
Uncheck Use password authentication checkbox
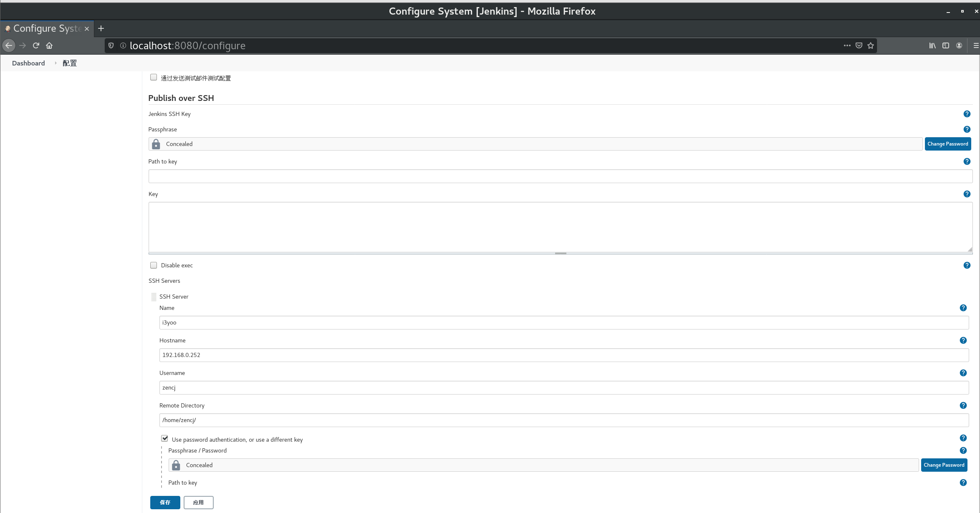click(x=164, y=439)
